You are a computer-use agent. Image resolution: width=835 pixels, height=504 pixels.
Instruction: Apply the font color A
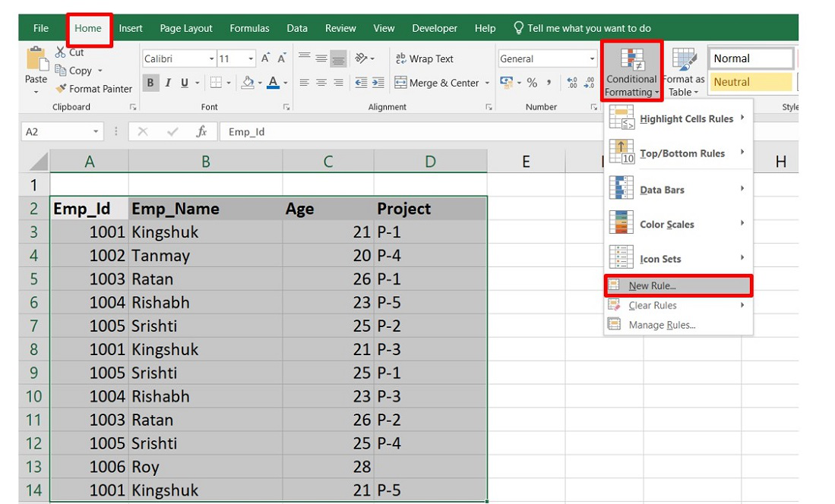(274, 83)
